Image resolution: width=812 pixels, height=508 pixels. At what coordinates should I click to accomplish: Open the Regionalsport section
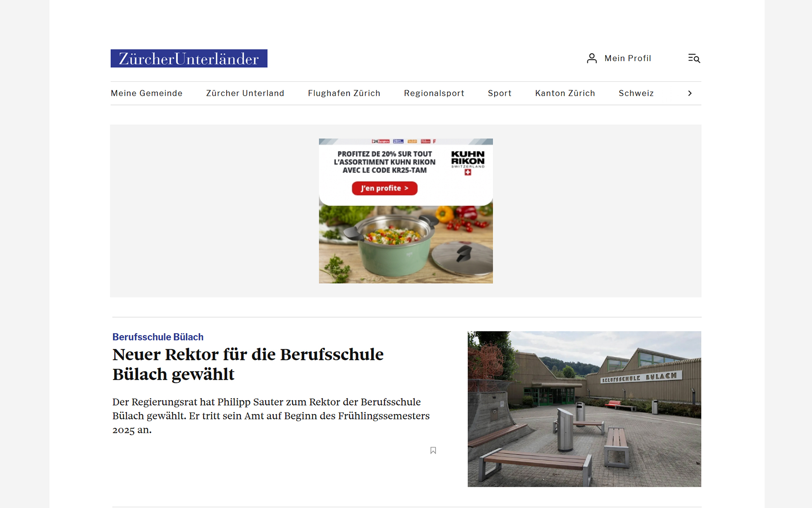click(434, 93)
